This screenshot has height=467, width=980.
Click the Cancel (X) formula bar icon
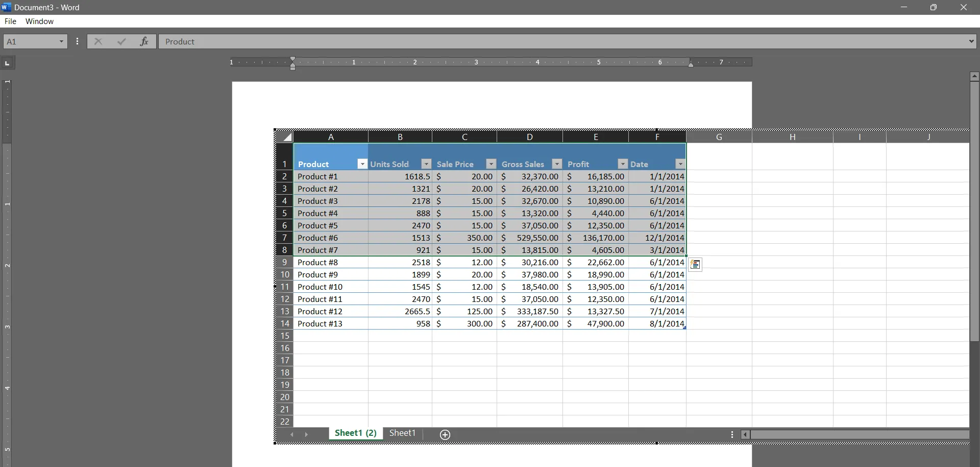tap(98, 41)
